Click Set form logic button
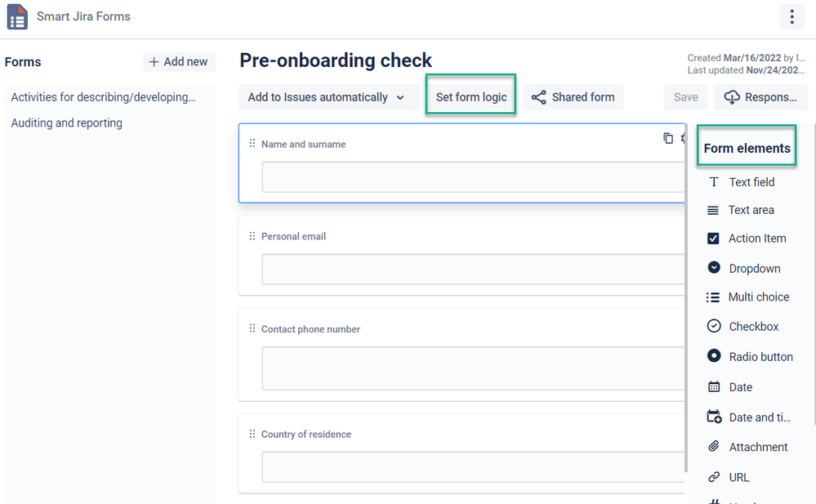The height and width of the screenshot is (504, 816). 471,97
